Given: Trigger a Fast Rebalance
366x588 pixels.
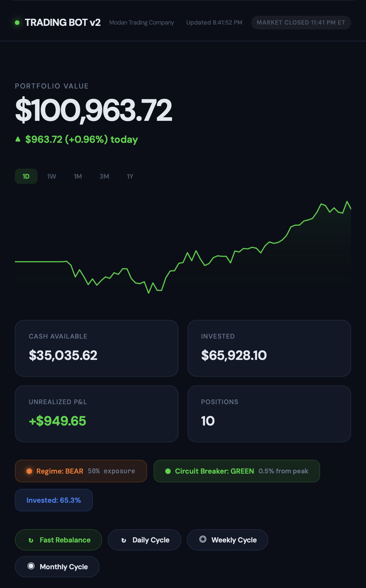Looking at the screenshot, I should tap(58, 540).
